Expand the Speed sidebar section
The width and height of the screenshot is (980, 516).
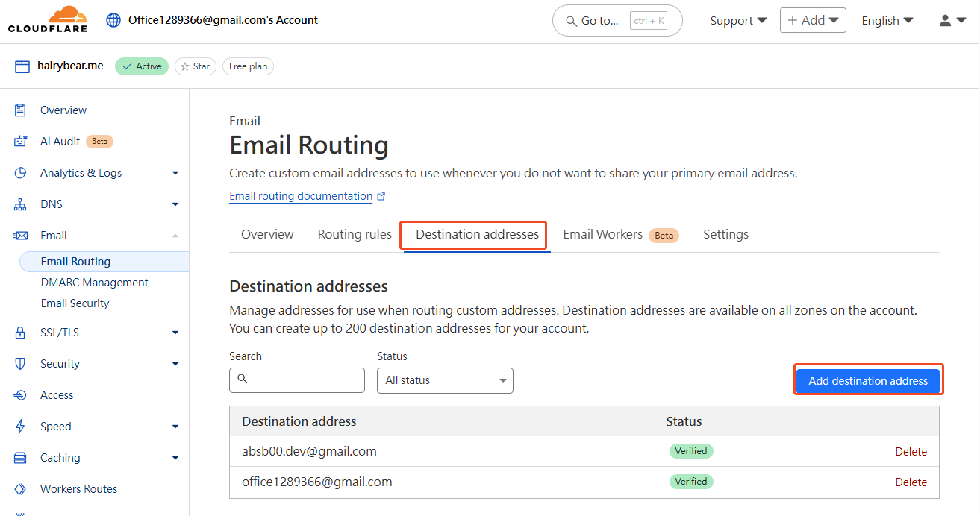pos(175,427)
